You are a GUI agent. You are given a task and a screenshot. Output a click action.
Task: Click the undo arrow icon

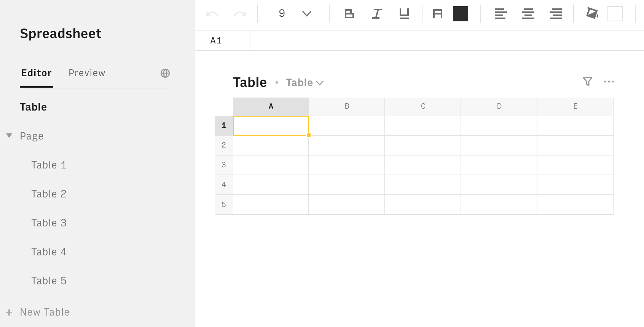point(212,14)
